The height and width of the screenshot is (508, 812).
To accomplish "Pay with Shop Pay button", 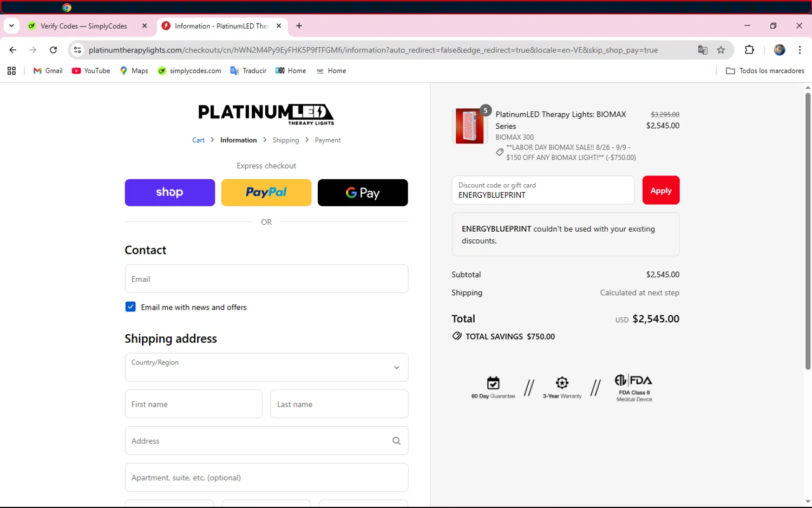I will (x=170, y=193).
